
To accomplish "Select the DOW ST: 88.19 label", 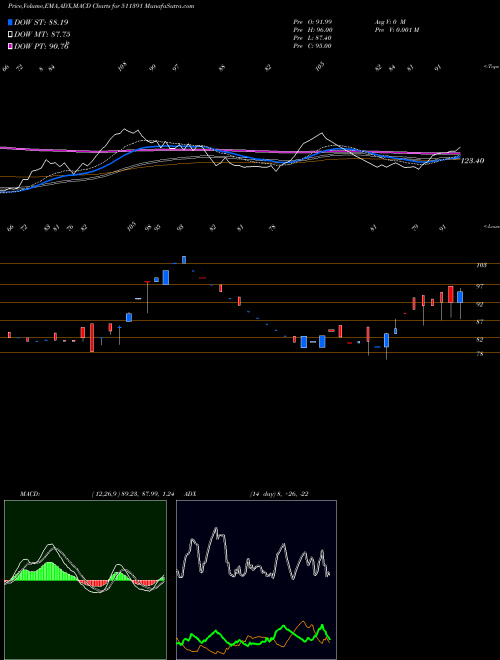I will [41, 22].
